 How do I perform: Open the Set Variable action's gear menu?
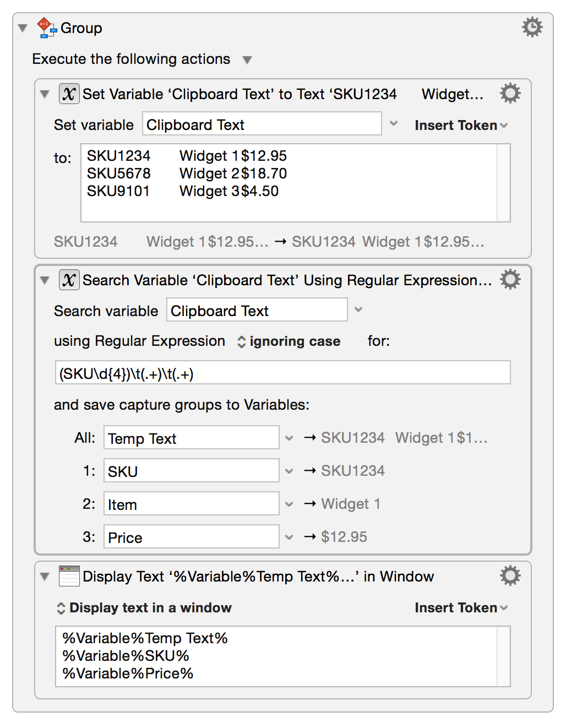pyautogui.click(x=509, y=93)
